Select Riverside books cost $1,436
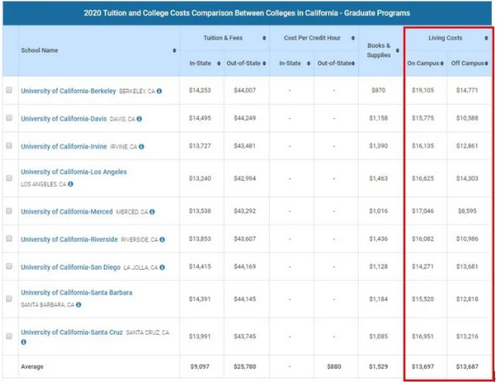 point(378,239)
